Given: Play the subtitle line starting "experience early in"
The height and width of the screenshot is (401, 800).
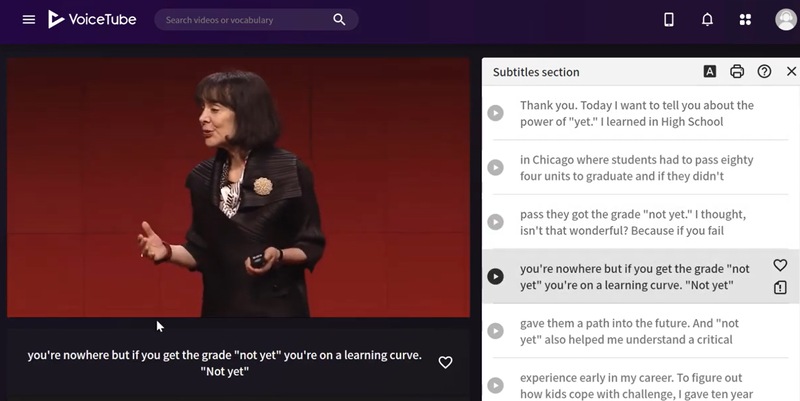Looking at the screenshot, I should (x=495, y=385).
